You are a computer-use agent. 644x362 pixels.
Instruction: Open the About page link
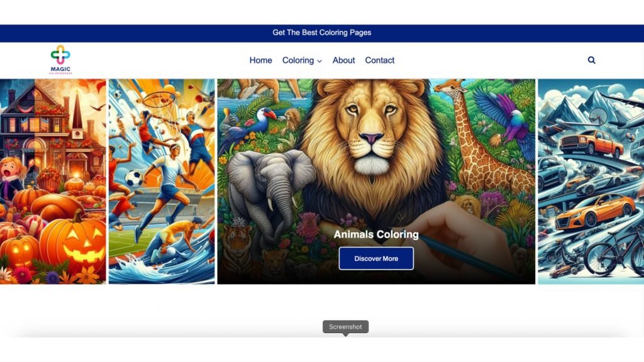point(343,60)
